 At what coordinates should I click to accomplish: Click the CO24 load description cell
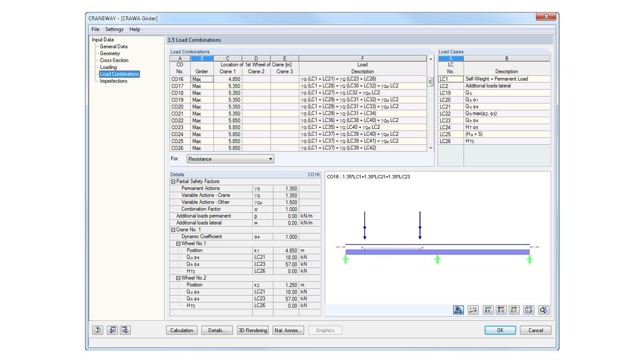363,134
